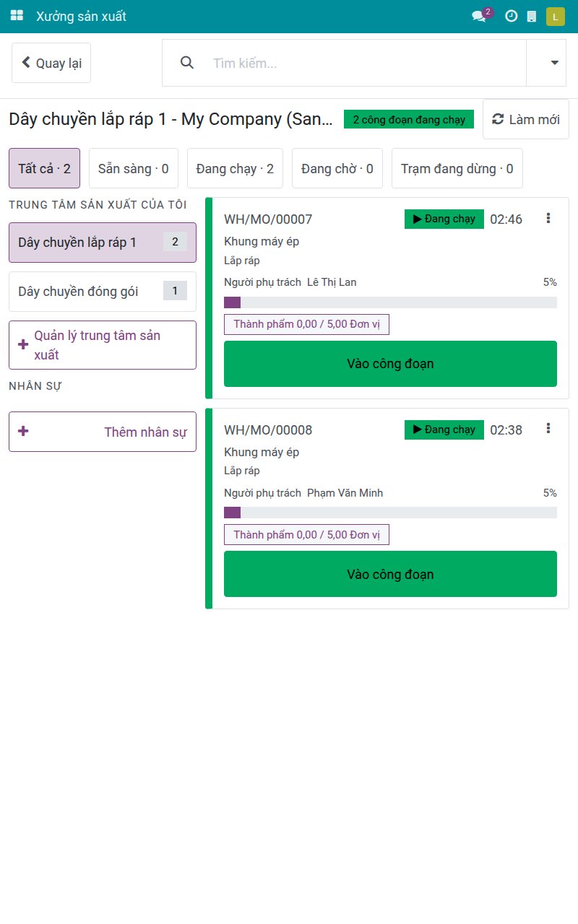Open three-dot menu for WH/MO/00007

(x=548, y=218)
